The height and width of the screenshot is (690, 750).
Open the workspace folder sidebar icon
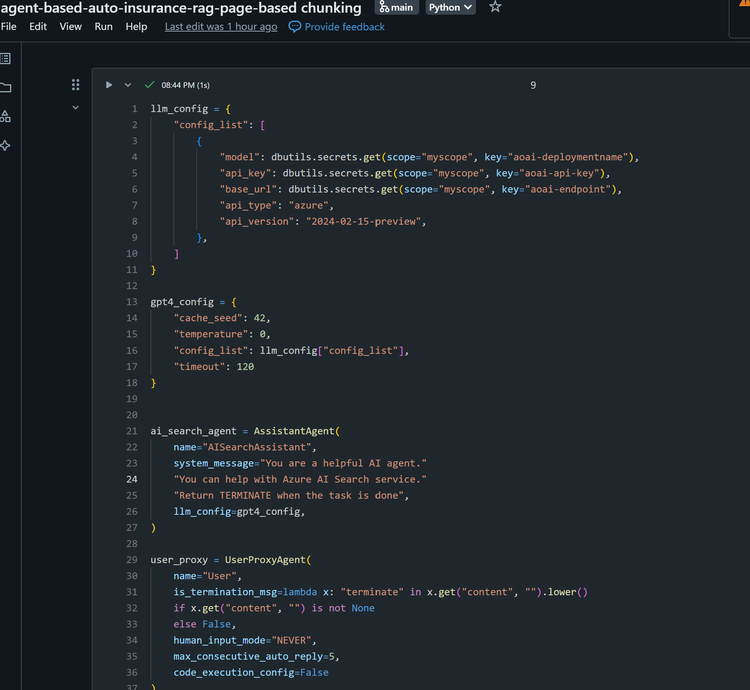pos(6,88)
